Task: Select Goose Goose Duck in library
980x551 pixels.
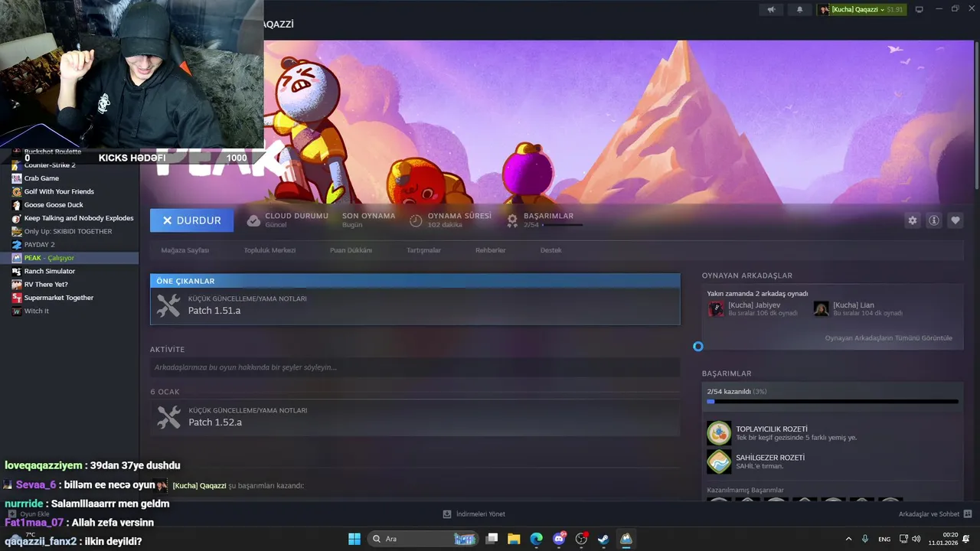Action: click(x=54, y=205)
